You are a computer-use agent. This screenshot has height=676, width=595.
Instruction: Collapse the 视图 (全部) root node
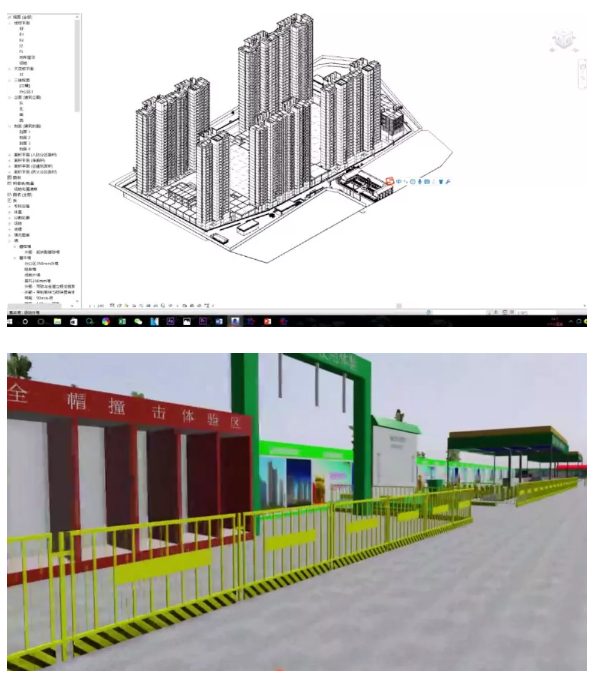tap(9, 17)
